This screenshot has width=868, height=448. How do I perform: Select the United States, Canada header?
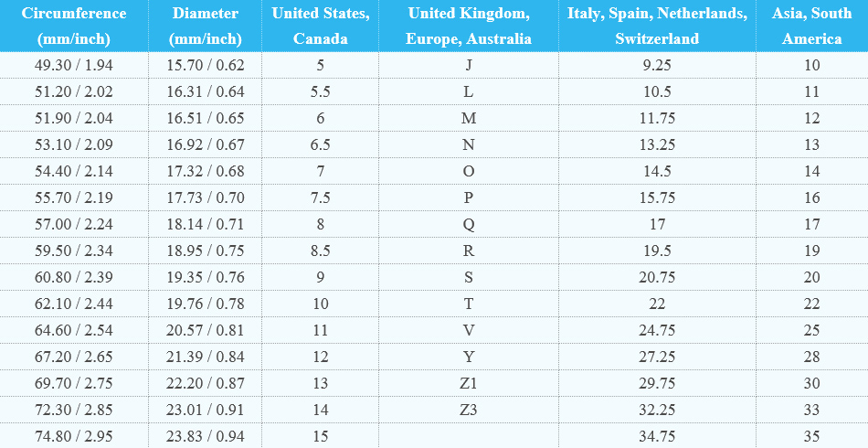coord(321,27)
